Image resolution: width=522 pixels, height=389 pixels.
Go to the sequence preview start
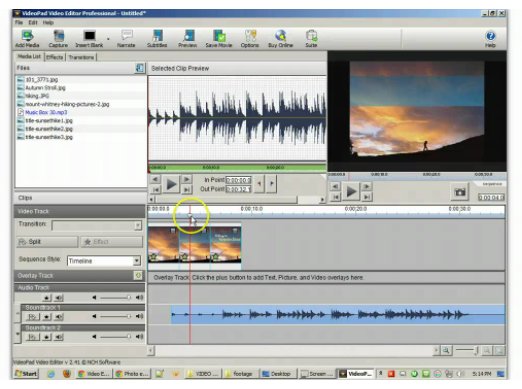pos(335,197)
